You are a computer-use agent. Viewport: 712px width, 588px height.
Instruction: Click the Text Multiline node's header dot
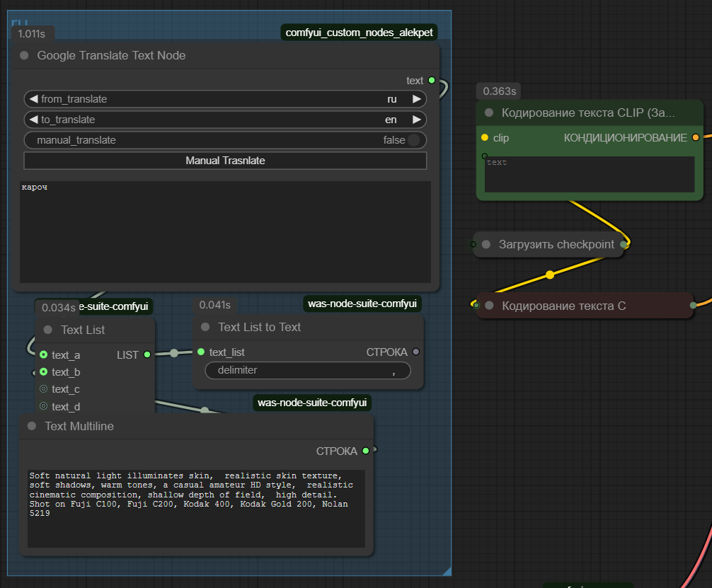coord(32,426)
